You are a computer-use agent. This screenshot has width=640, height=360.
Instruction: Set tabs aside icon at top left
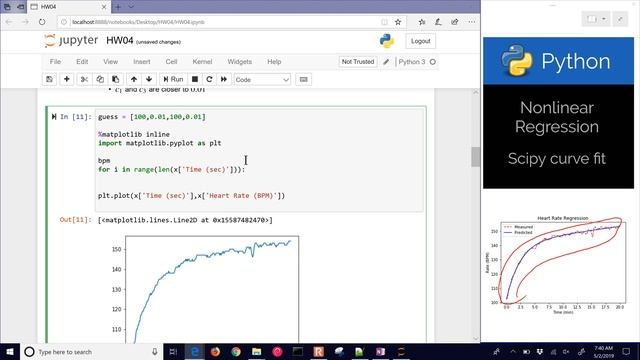click(x=20, y=7)
